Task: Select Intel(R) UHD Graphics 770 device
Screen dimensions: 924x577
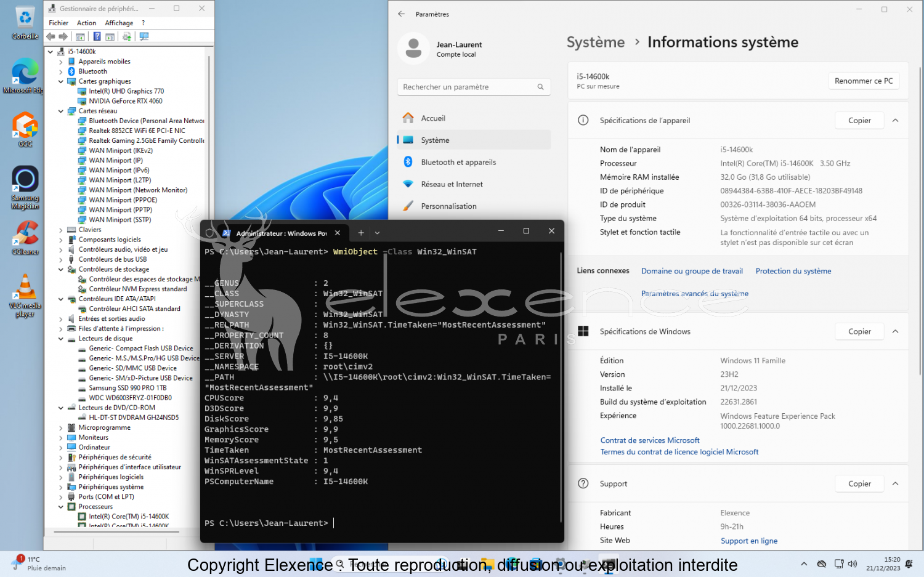Action: (126, 91)
